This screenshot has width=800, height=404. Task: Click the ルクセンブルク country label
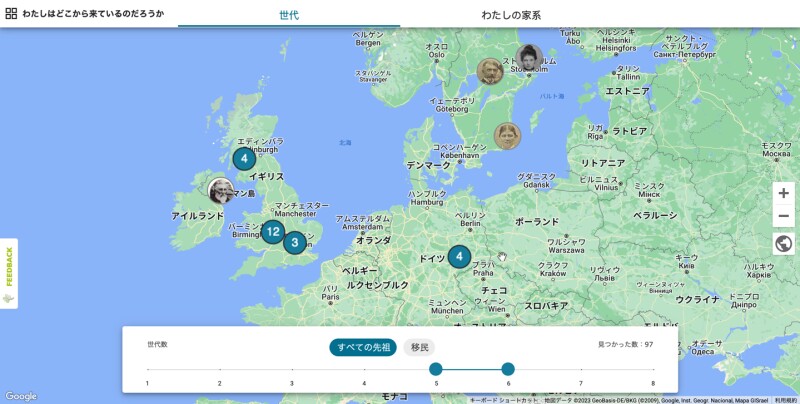[x=378, y=285]
